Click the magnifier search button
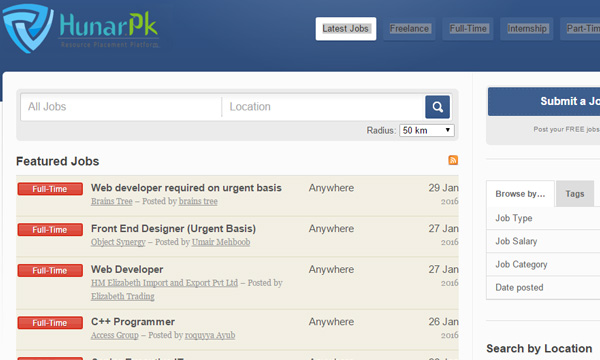Viewport: 600px width, 360px height. click(x=437, y=107)
